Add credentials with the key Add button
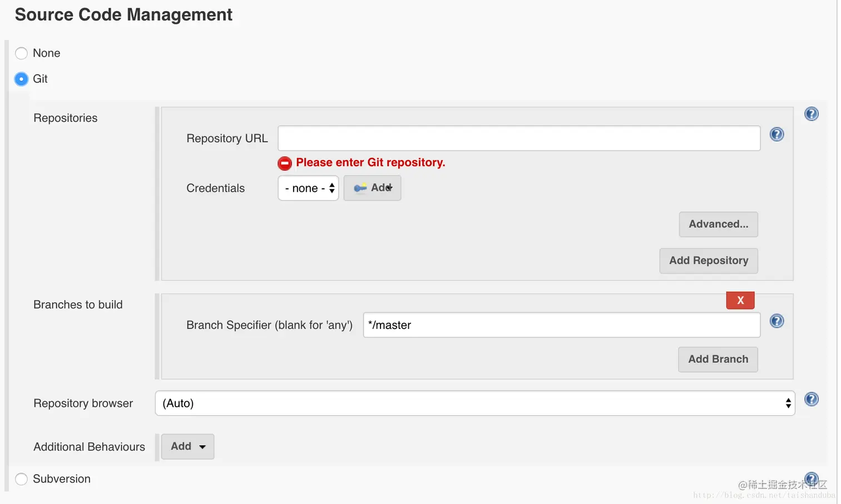This screenshot has width=841, height=504. 372,188
